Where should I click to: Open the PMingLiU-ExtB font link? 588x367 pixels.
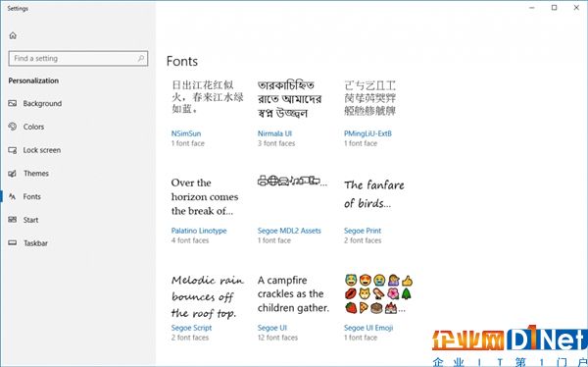pyautogui.click(x=367, y=133)
